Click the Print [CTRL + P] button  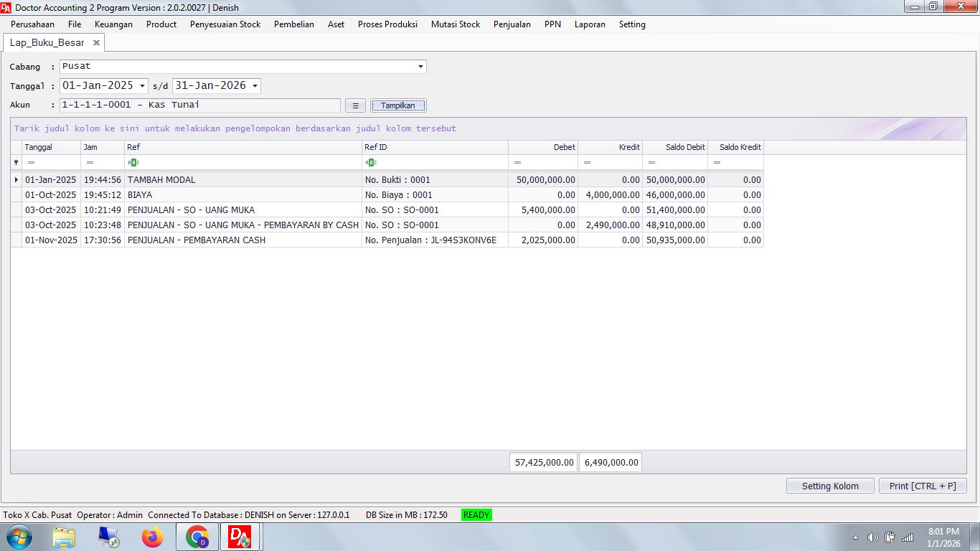point(922,486)
